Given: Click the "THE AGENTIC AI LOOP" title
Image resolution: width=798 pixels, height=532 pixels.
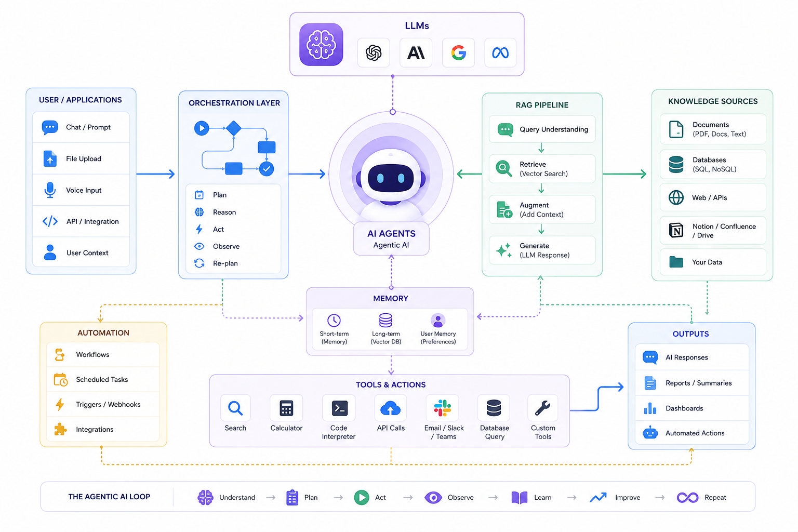Looking at the screenshot, I should pos(109,497).
